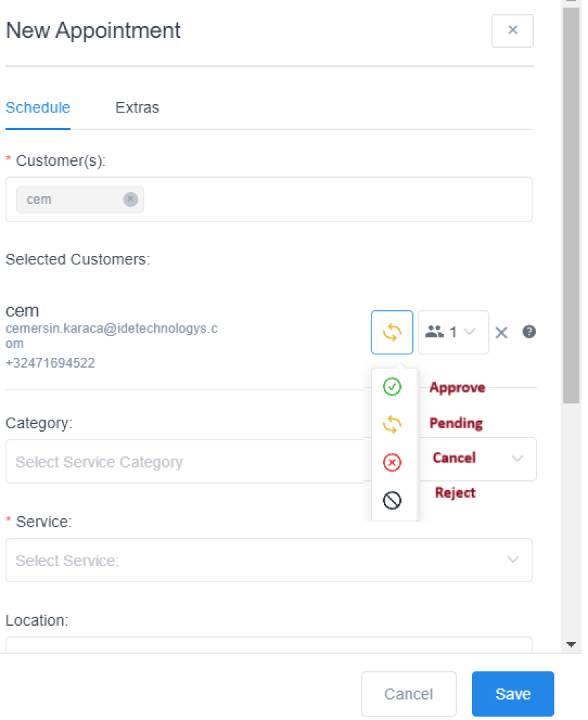The image size is (588, 720).
Task: Choose the orange Pending status icon in list
Action: pos(392,424)
